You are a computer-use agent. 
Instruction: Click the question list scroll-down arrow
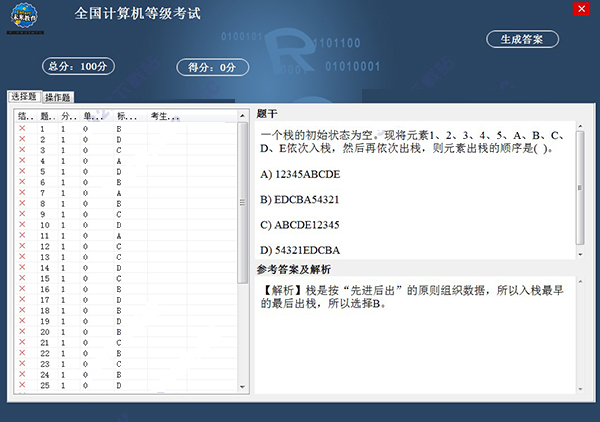tap(242, 387)
